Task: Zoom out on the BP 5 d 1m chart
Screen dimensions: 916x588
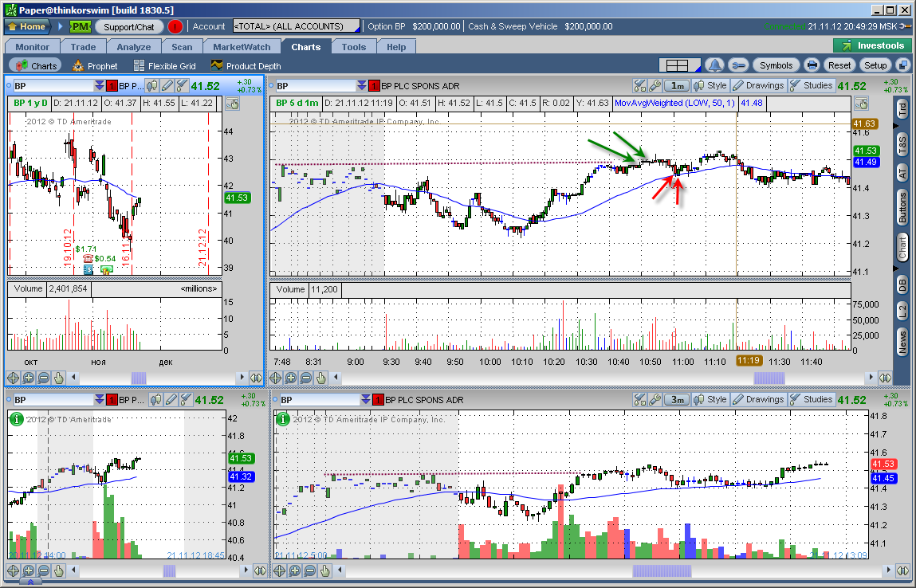Action: coord(306,378)
